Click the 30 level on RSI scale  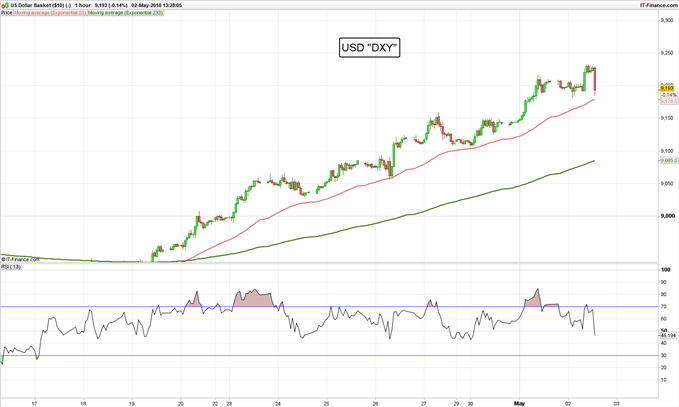click(663, 355)
